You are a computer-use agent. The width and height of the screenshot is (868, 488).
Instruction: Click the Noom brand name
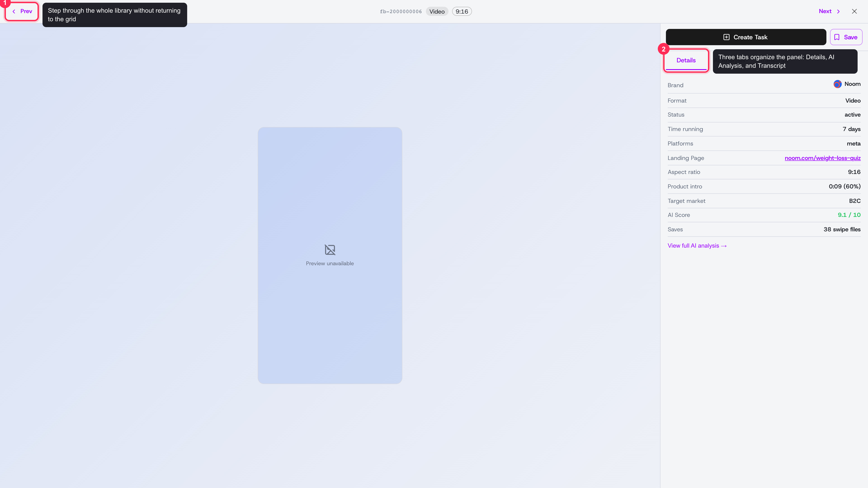(x=852, y=84)
